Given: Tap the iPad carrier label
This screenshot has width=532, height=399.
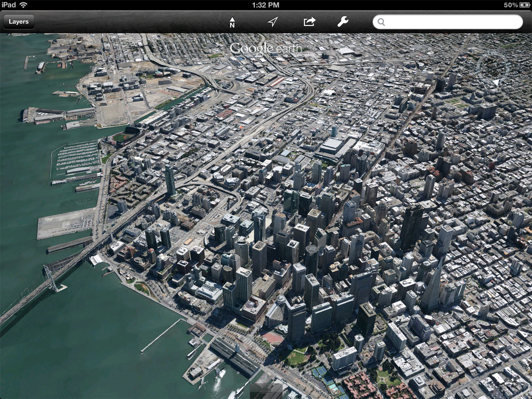Looking at the screenshot, I should (x=9, y=5).
